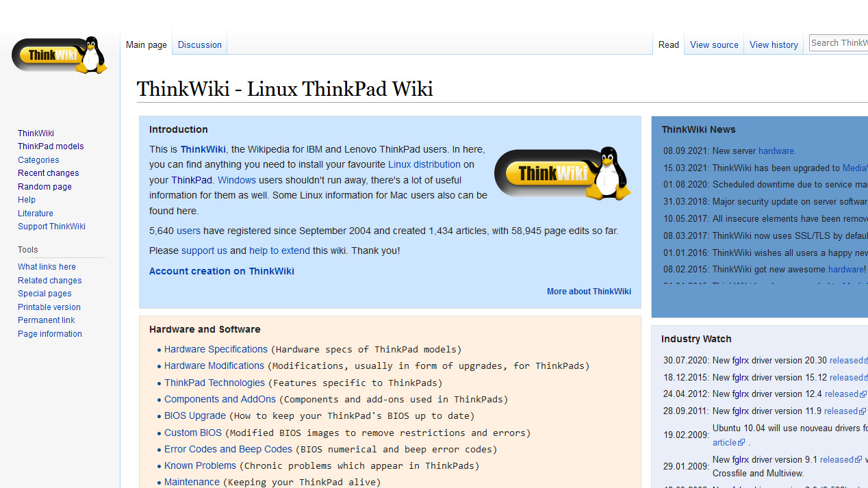The image size is (868, 488).
Task: Open the released link for fglrx version 9.1
Action: [841, 459]
